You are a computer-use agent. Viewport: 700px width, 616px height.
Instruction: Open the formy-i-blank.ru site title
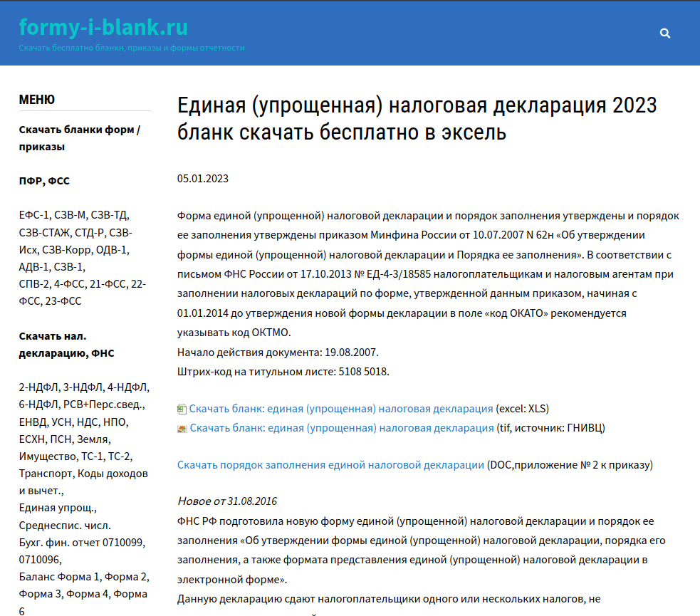coord(103,27)
